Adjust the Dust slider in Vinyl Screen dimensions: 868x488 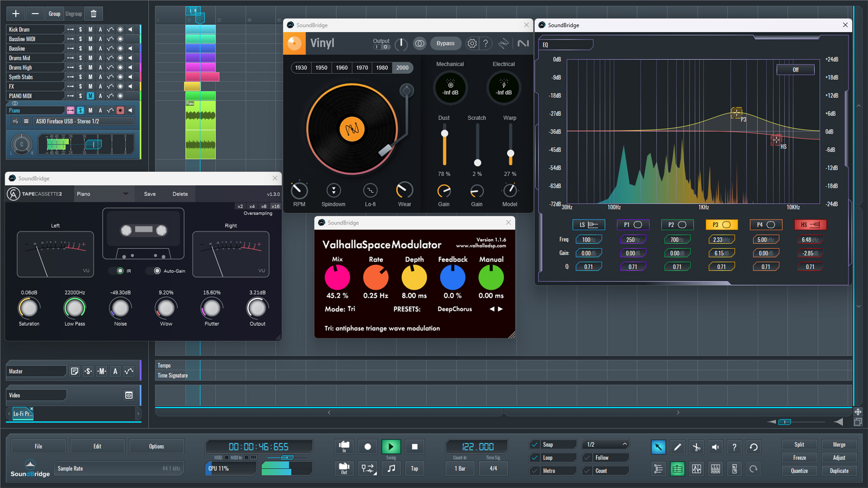click(x=444, y=134)
